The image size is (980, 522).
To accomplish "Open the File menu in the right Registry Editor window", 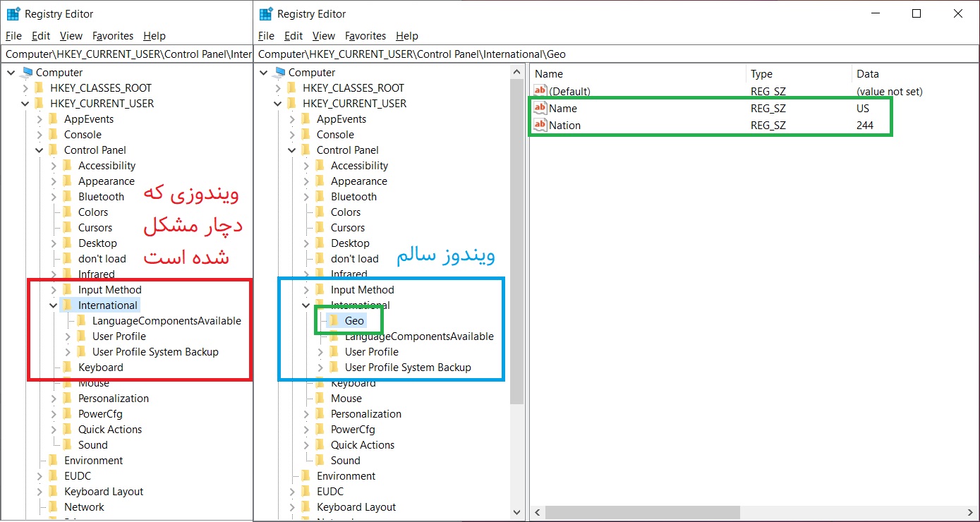I will (266, 36).
